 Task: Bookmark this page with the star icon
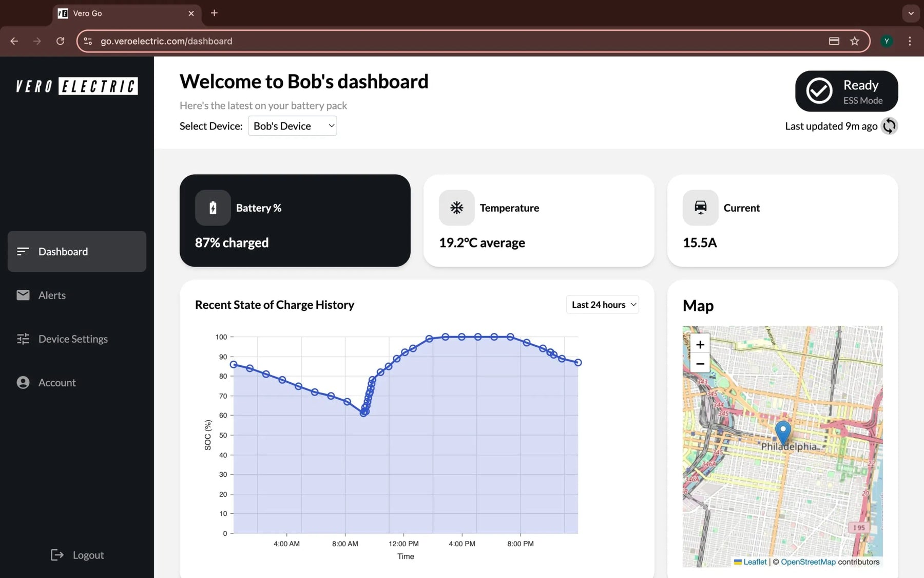tap(854, 41)
